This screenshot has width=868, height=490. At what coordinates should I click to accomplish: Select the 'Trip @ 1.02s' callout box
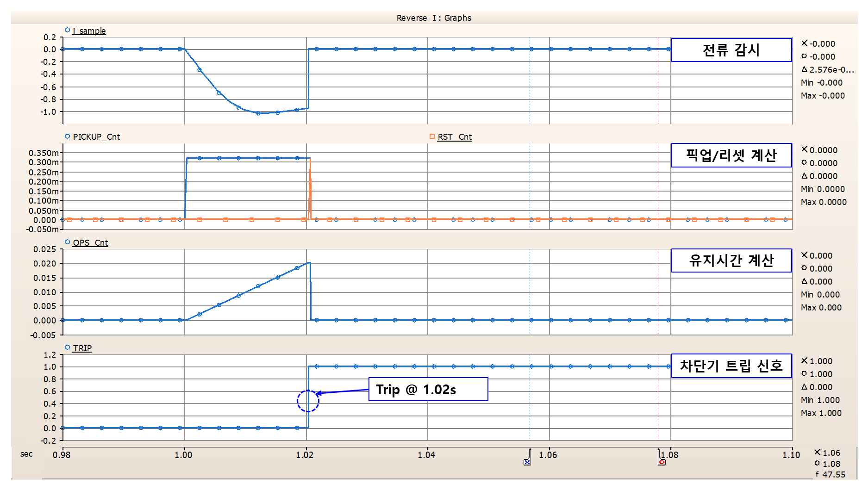(x=428, y=389)
